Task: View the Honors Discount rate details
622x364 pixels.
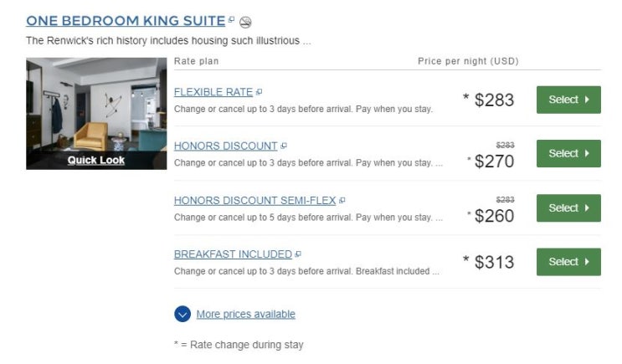Action: click(x=225, y=146)
